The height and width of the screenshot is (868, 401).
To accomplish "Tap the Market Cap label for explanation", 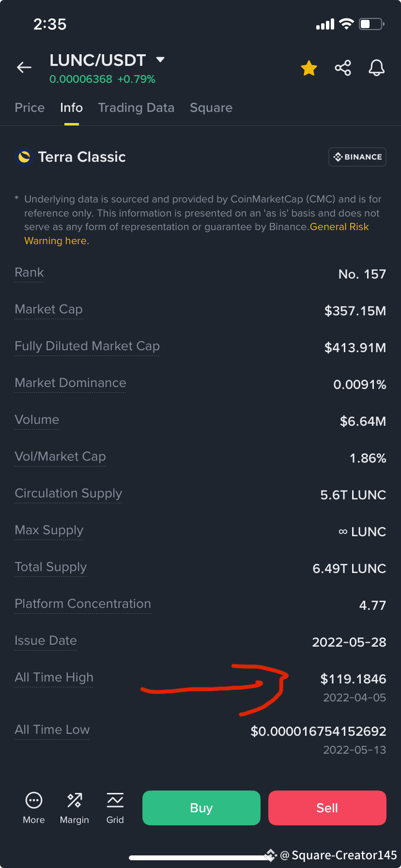I will [x=48, y=309].
